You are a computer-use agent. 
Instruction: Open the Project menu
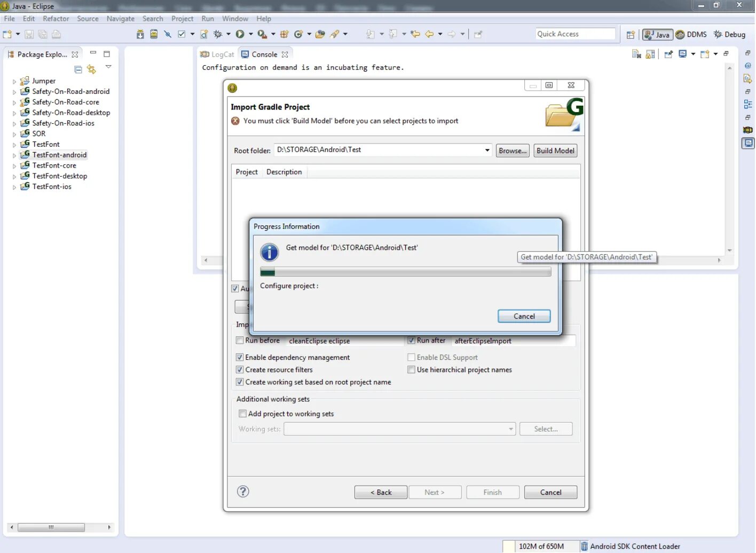coord(182,19)
